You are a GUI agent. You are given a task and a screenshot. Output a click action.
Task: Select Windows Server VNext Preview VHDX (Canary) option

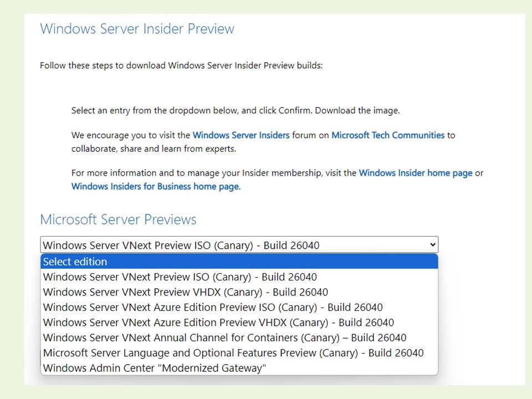(x=239, y=292)
